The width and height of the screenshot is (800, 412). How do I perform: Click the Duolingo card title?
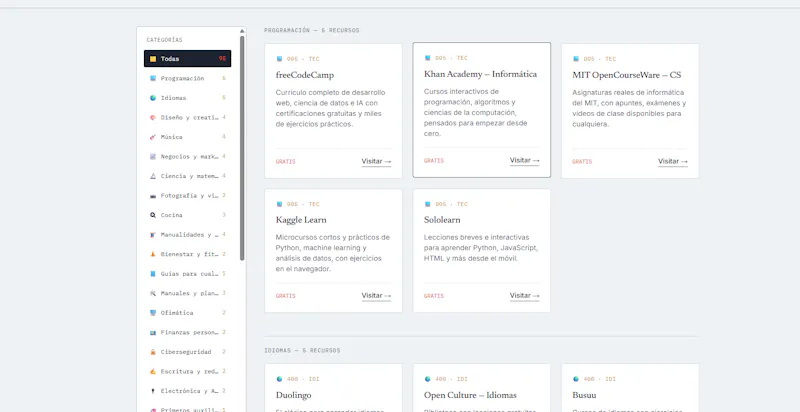tap(293, 396)
